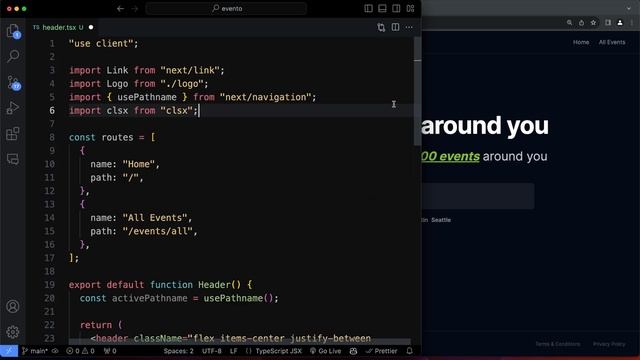The height and width of the screenshot is (360, 640).
Task: Open the Explorer view in activity bar
Action: tap(13, 31)
